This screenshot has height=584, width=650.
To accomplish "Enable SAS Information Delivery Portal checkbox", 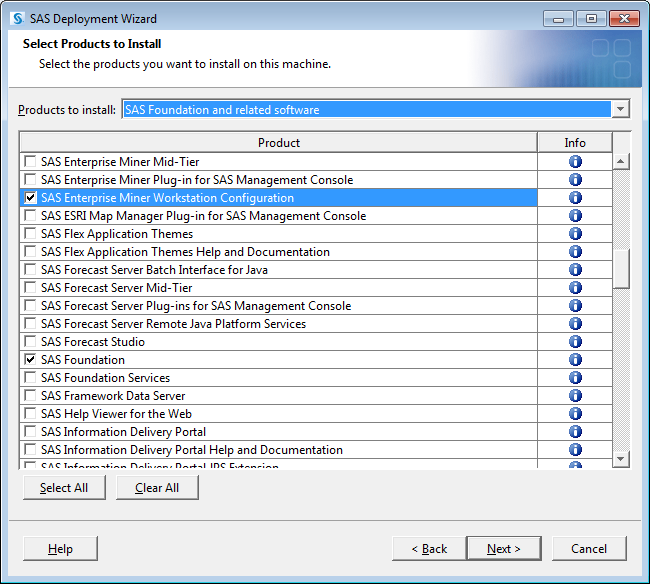I will coord(30,431).
